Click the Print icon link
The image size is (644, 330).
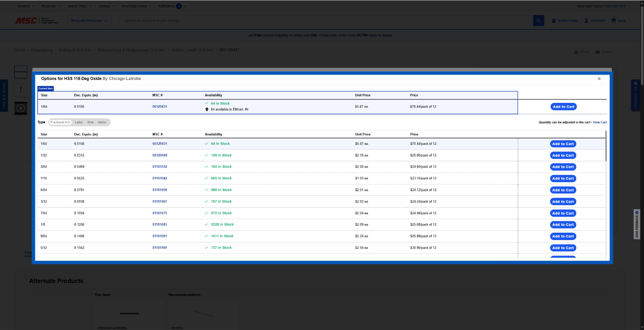coord(581,52)
